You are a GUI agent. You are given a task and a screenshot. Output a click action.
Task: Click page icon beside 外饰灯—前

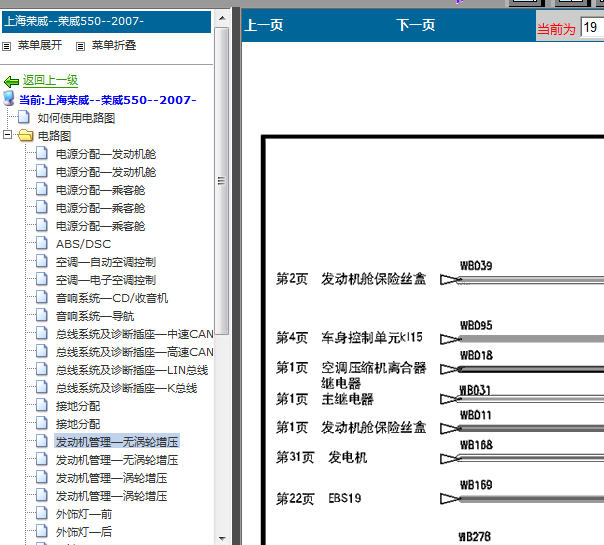[42, 513]
